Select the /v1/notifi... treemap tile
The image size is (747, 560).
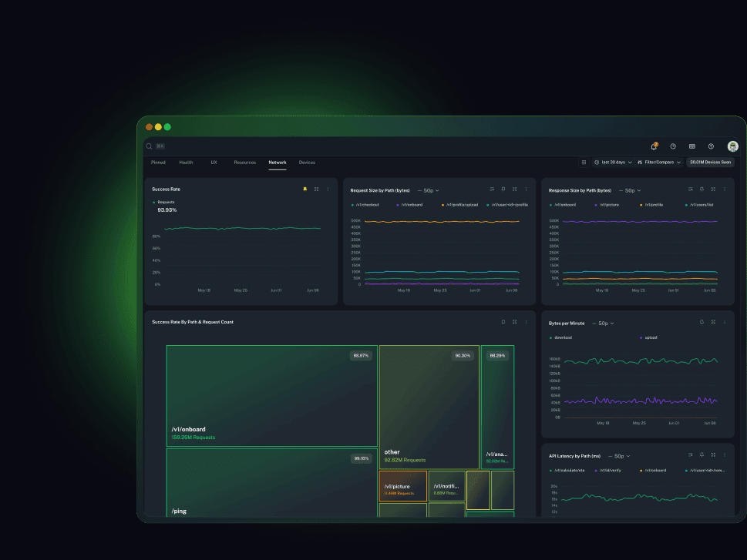446,486
